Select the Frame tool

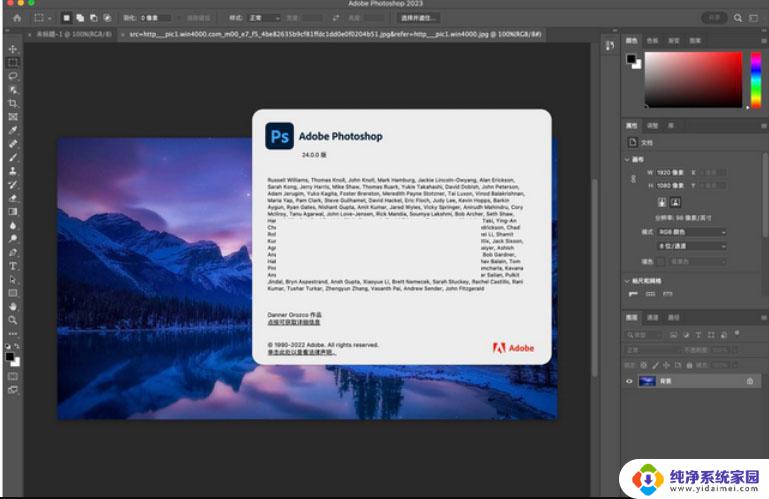(13, 117)
